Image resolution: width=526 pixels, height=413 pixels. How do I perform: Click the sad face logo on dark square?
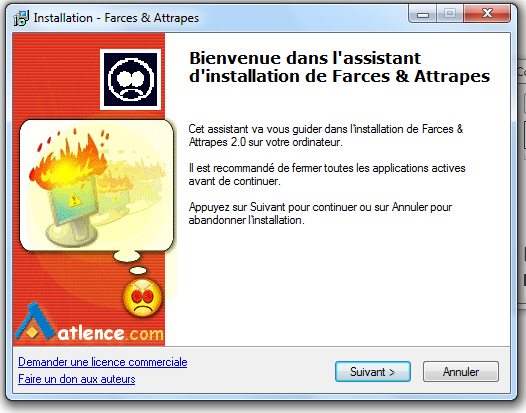tap(130, 80)
